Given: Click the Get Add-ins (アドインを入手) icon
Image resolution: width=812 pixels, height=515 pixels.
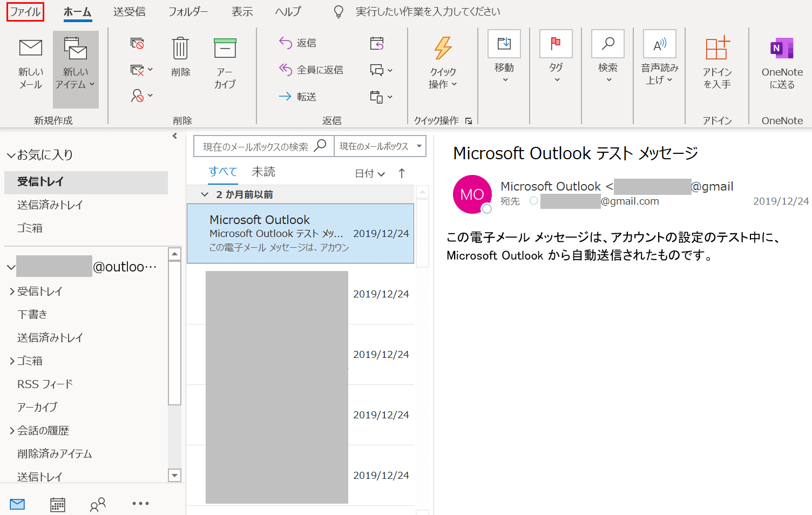Looking at the screenshot, I should [x=717, y=49].
